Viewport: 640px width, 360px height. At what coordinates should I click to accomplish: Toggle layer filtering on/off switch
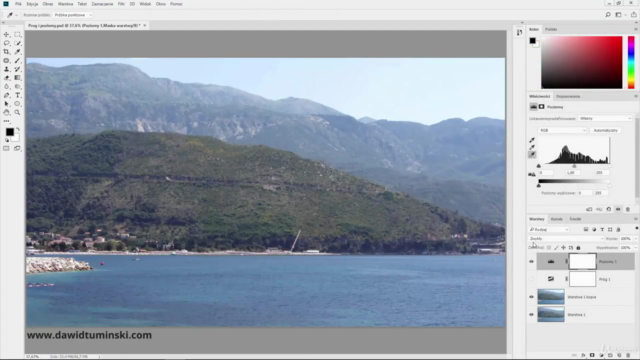click(x=636, y=229)
